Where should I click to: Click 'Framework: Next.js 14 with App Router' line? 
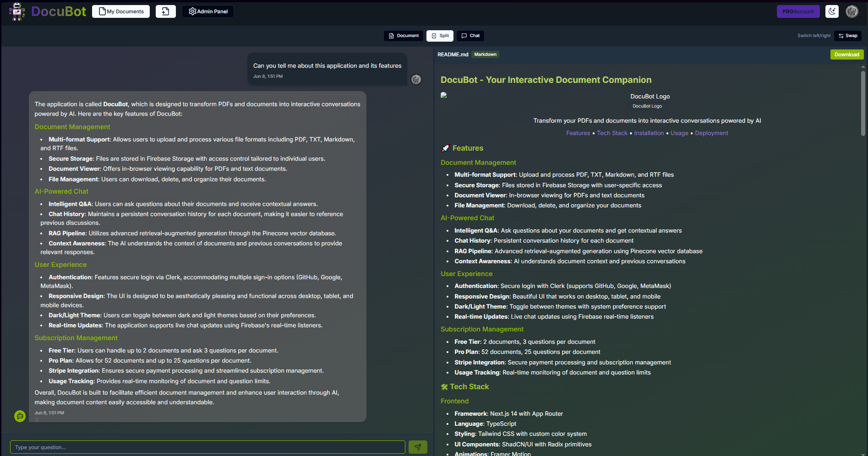[x=508, y=414]
